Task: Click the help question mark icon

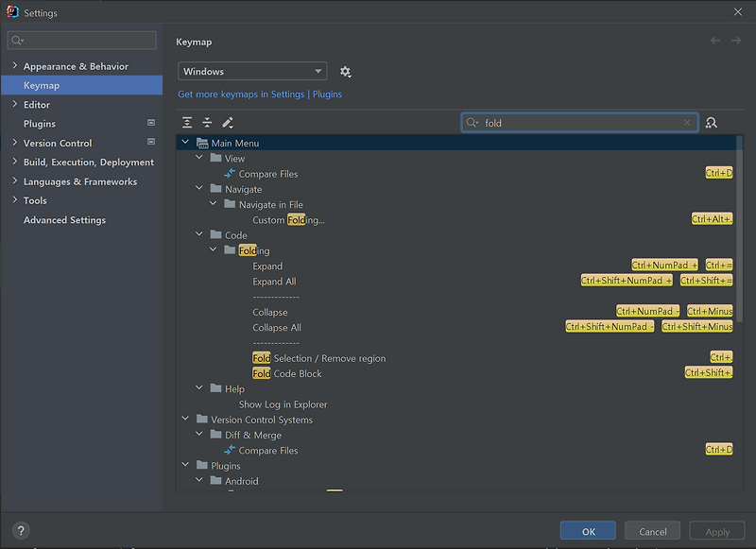Action: tap(20, 530)
